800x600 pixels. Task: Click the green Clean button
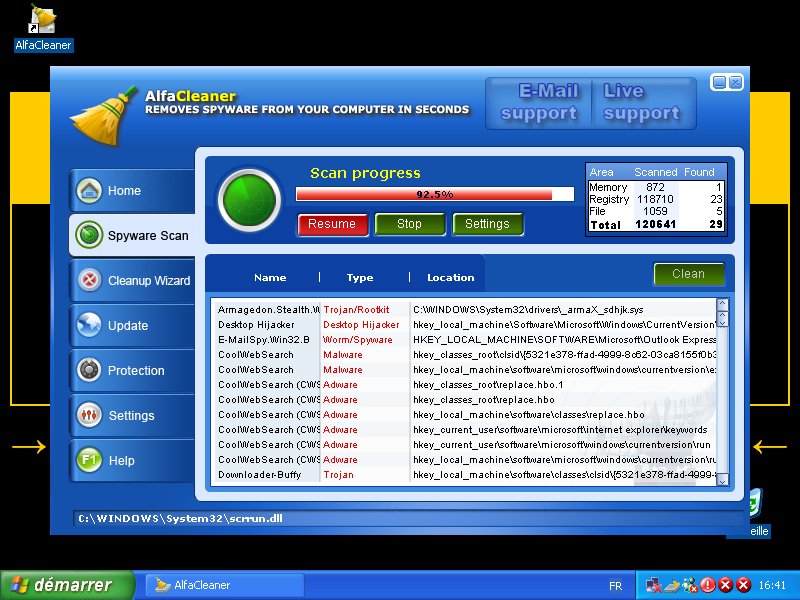tap(688, 274)
